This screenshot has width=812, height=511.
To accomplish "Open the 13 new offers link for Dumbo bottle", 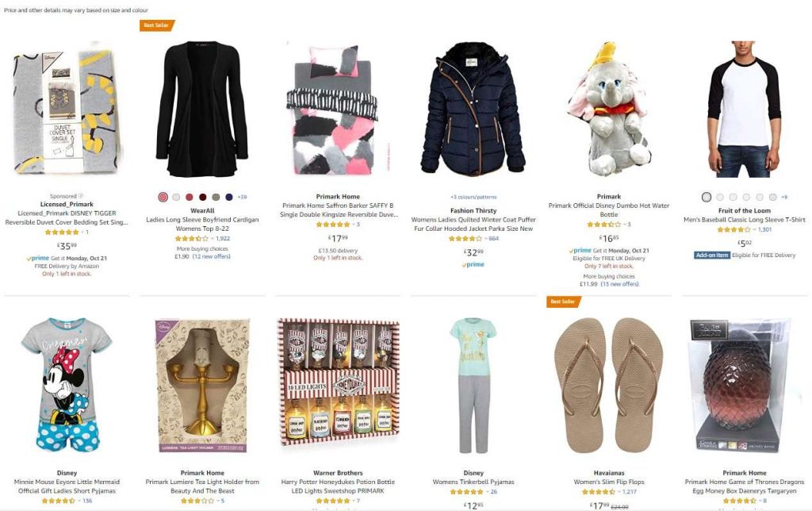I will pyautogui.click(x=619, y=284).
